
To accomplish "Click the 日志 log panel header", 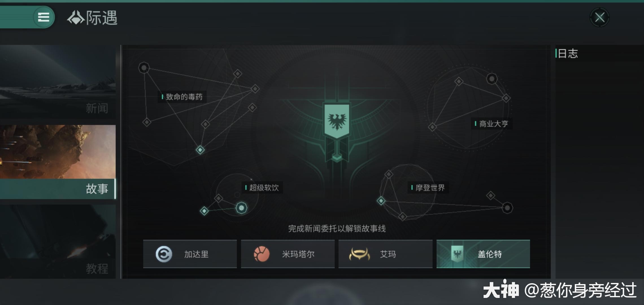I will [568, 53].
